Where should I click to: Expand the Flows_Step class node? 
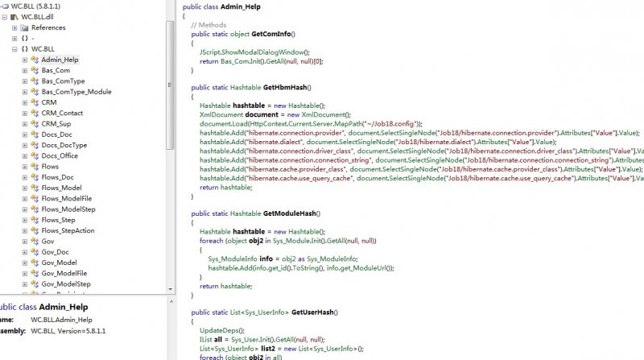pyautogui.click(x=25, y=221)
